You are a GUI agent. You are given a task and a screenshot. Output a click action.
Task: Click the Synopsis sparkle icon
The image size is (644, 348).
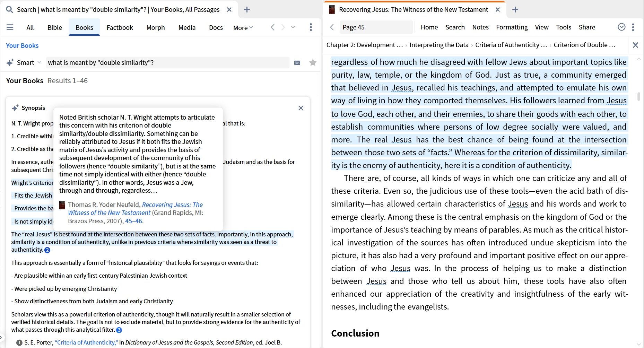(15, 108)
